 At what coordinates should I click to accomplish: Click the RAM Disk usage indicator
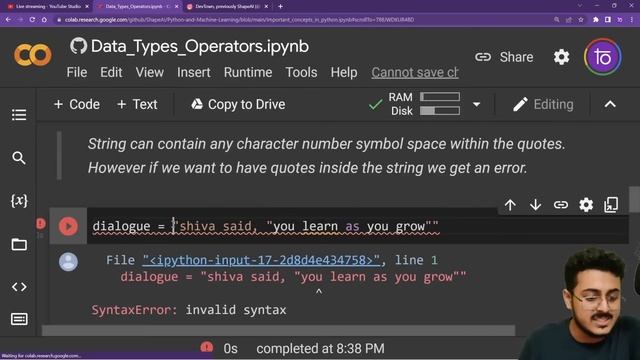coord(424,104)
